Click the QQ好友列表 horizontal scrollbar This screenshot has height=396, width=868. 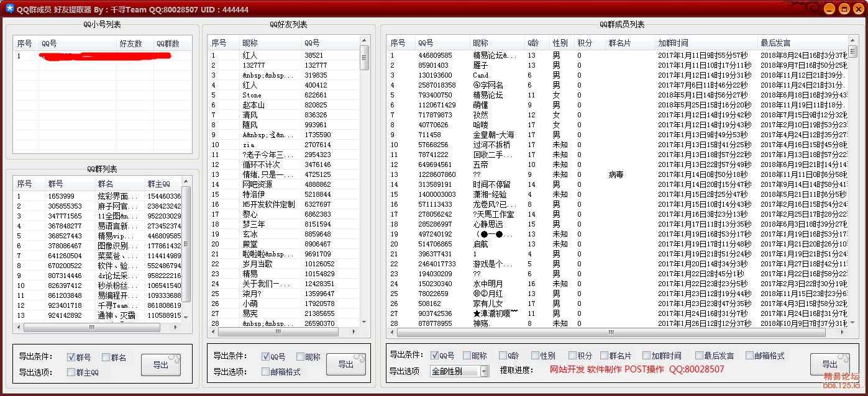tap(285, 332)
